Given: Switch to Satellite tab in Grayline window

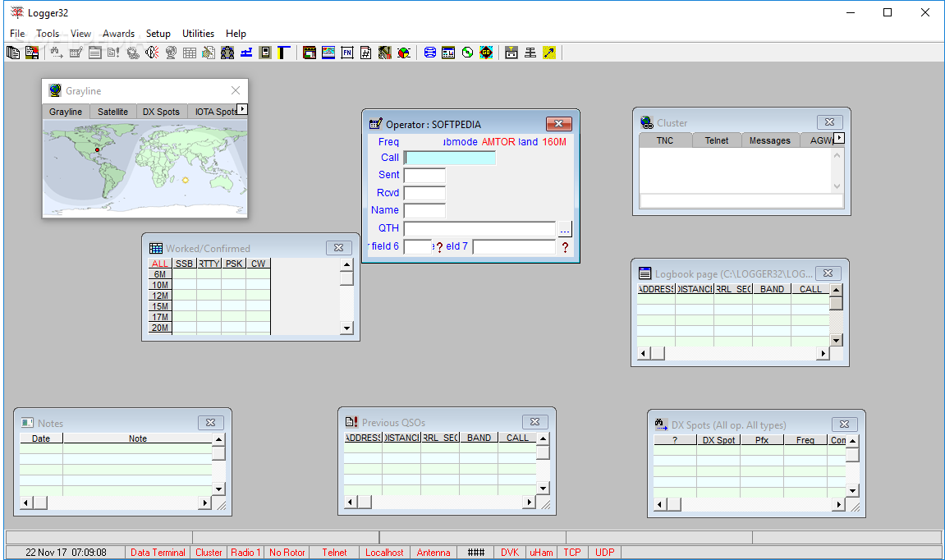Looking at the screenshot, I should pyautogui.click(x=112, y=112).
